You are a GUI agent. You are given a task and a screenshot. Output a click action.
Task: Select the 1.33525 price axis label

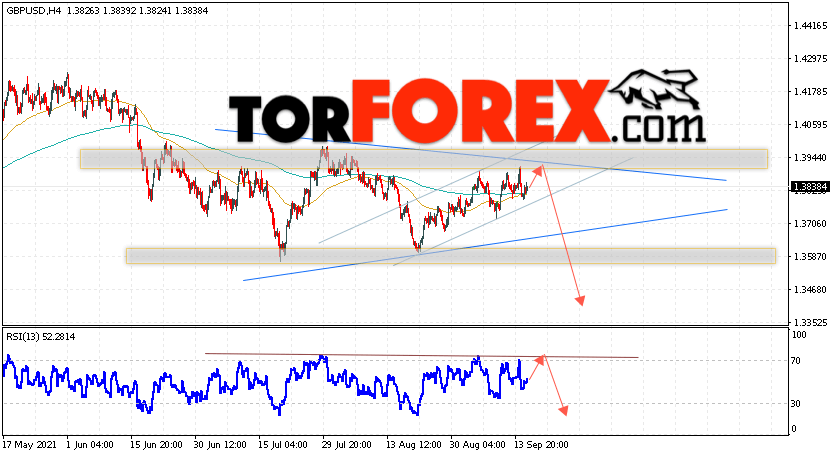pos(811,322)
